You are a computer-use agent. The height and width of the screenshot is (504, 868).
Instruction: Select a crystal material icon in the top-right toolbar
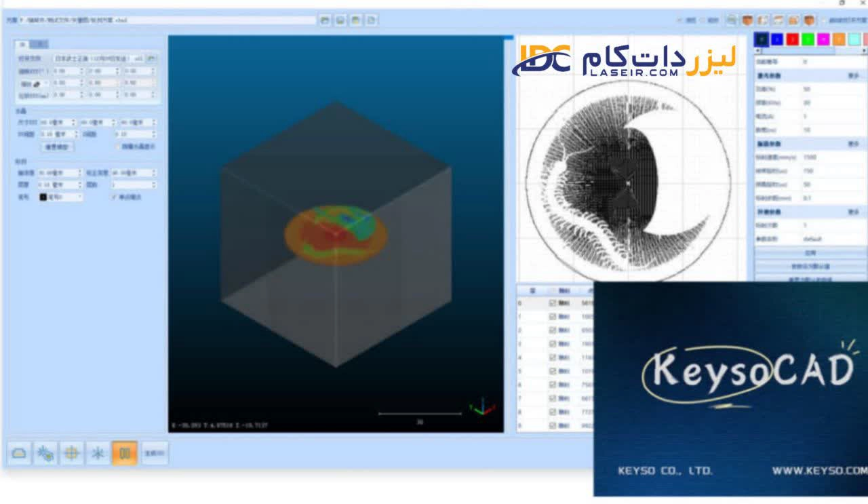click(747, 19)
